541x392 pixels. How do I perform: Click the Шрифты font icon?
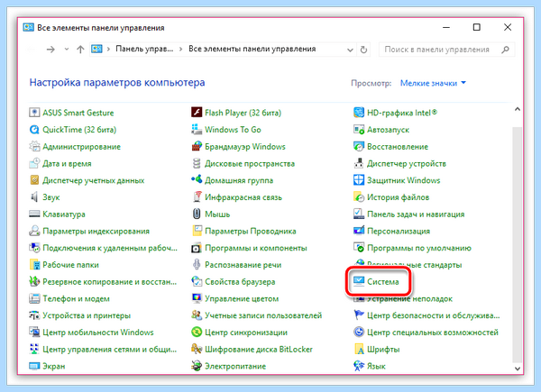click(x=359, y=350)
